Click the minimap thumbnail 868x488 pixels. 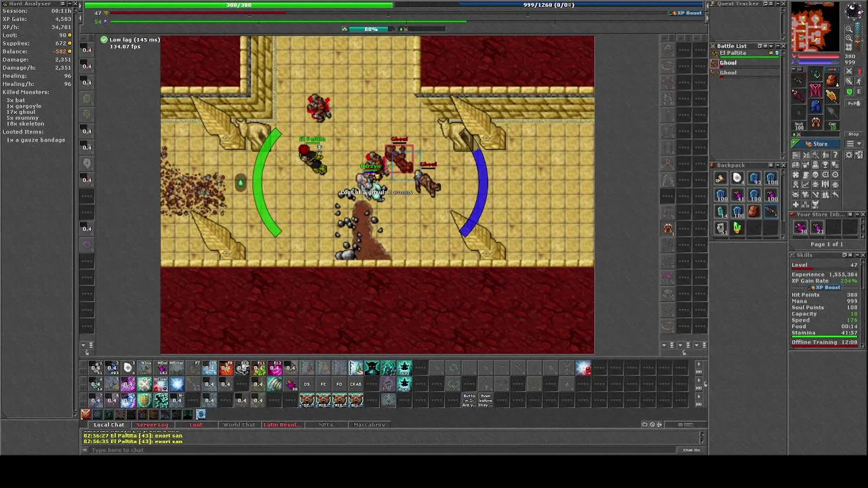point(816,27)
